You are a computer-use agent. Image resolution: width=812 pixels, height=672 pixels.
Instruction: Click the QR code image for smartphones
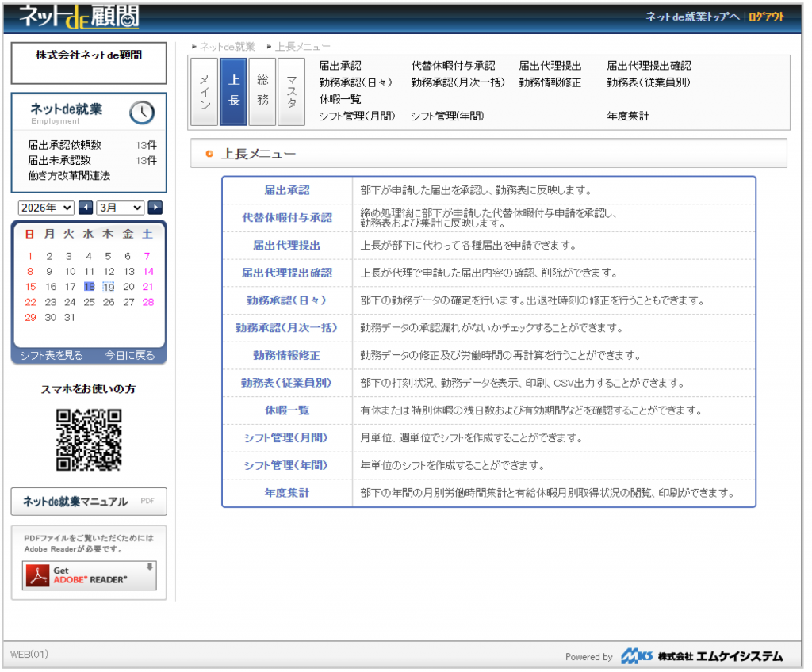tap(89, 440)
